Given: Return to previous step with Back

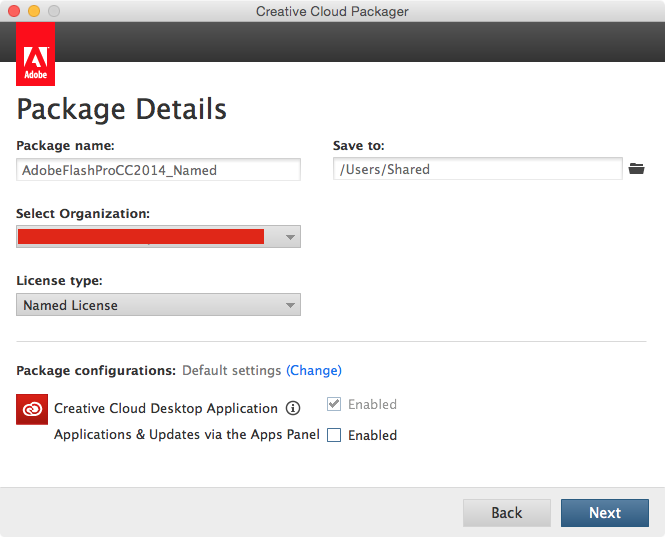Looking at the screenshot, I should point(507,513).
